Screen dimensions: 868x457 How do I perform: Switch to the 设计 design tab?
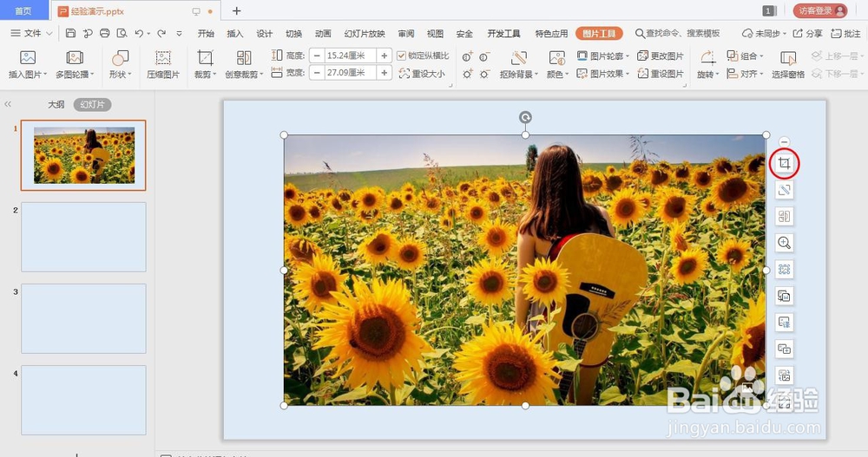click(x=265, y=33)
